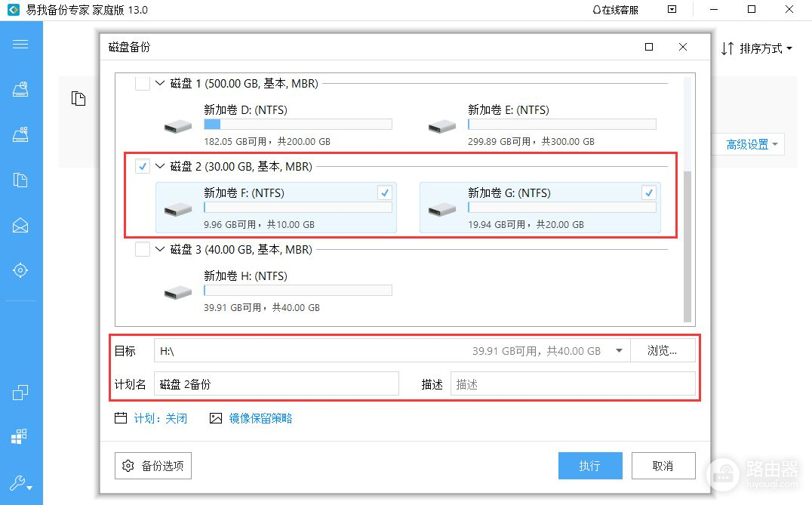Open the clone tool icon in the sidebar

(20, 393)
